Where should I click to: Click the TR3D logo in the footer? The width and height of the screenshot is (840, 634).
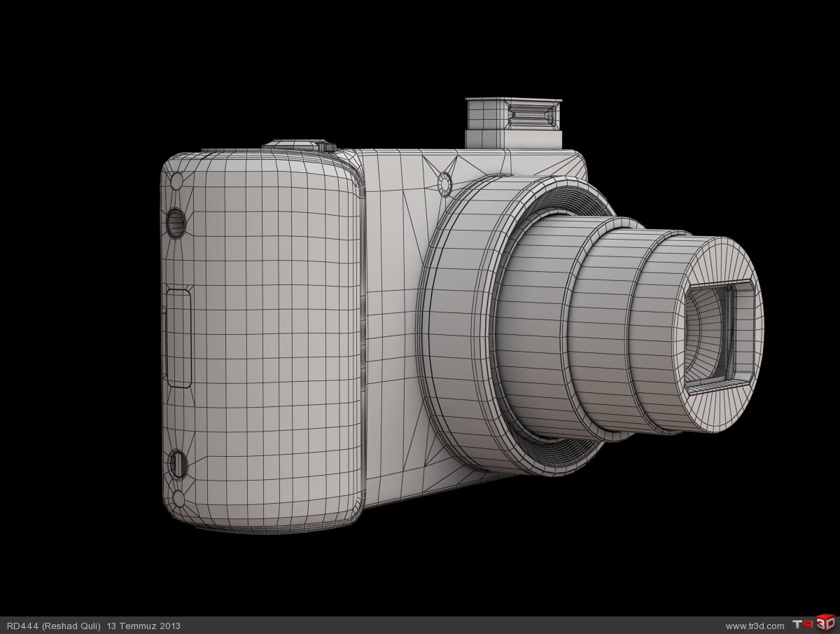813,625
